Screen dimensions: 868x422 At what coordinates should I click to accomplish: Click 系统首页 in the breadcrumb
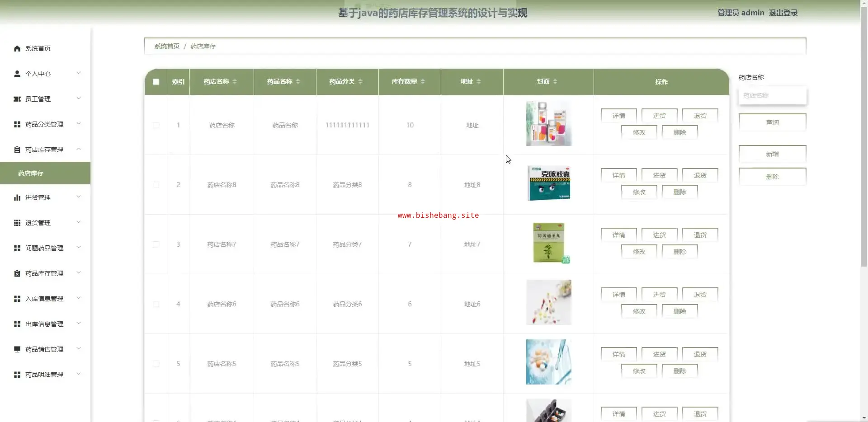[167, 46]
